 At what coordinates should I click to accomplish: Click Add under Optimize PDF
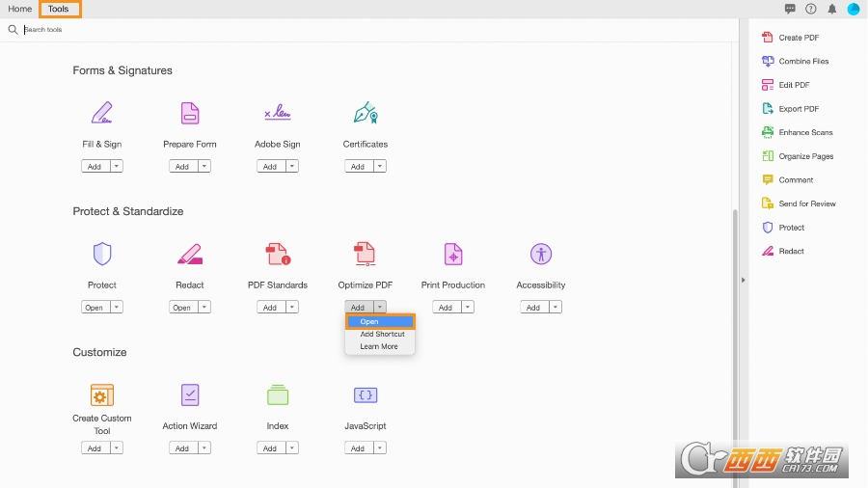(359, 307)
